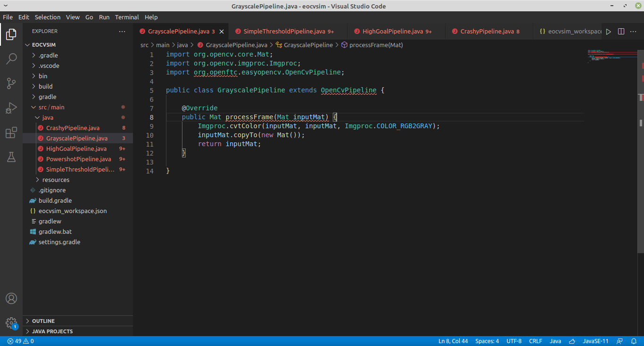This screenshot has width=644, height=346.
Task: Collapse the src/main folder
Action: tap(33, 107)
